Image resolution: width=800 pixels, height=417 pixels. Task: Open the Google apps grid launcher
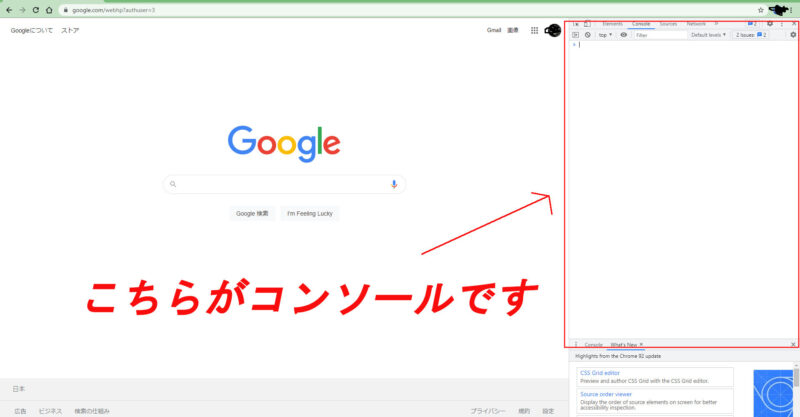[534, 31]
